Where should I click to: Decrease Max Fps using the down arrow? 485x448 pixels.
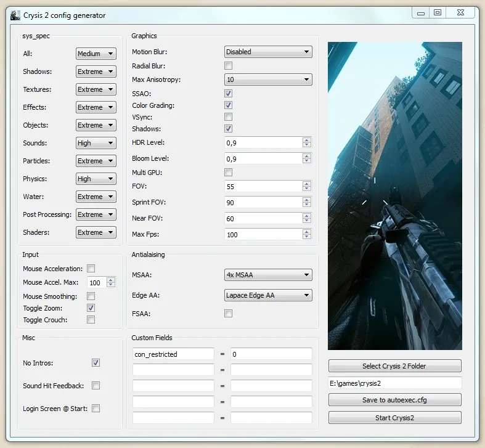click(x=307, y=237)
